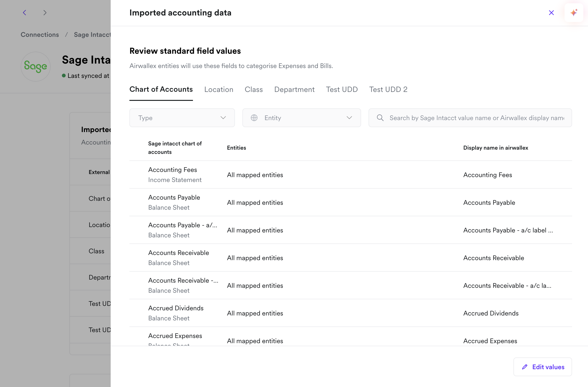Screen dimensions: 588x387
Task: Focus the Sage Intacct value search field
Action: [470, 118]
